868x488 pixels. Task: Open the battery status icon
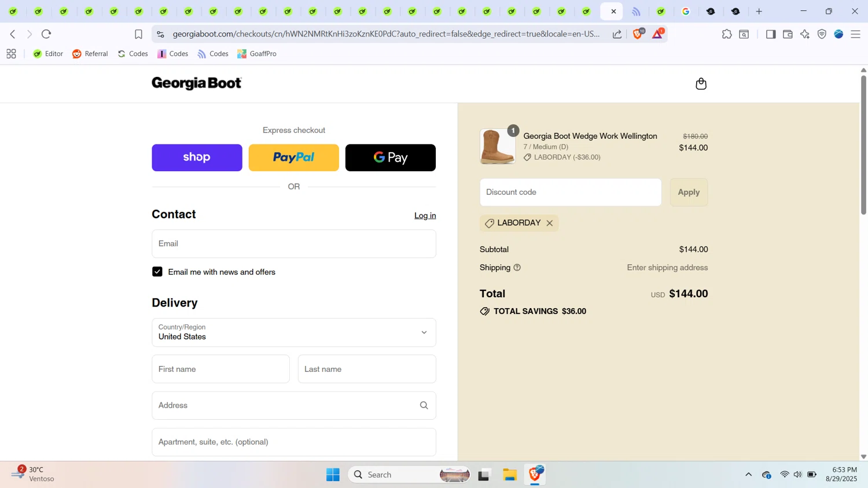tap(812, 475)
